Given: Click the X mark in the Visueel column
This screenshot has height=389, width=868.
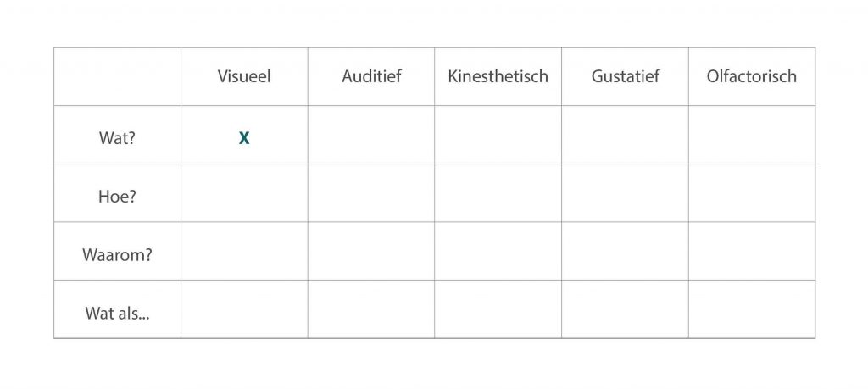Looking at the screenshot, I should pyautogui.click(x=244, y=138).
